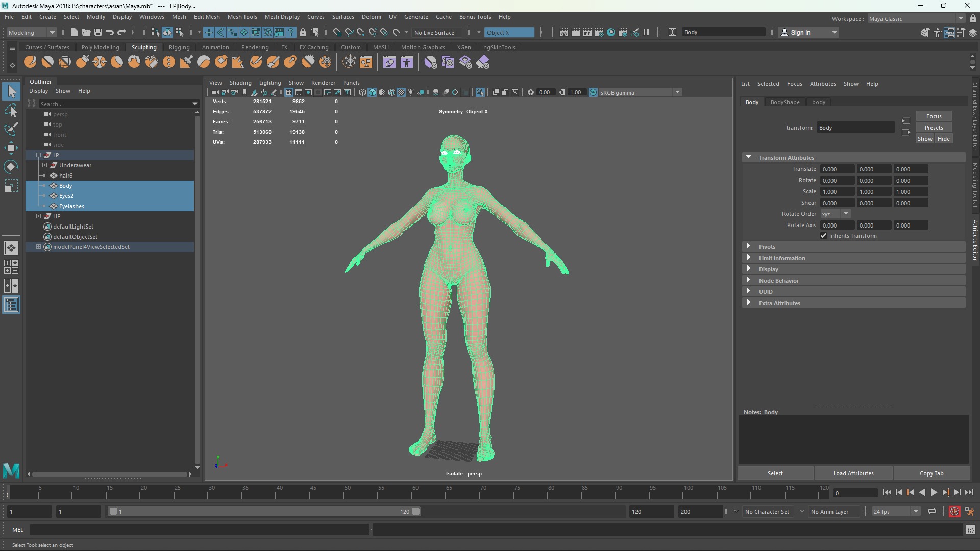Viewport: 980px width, 551px height.
Task: Activate the Move tool in toolbox
Action: (x=11, y=148)
